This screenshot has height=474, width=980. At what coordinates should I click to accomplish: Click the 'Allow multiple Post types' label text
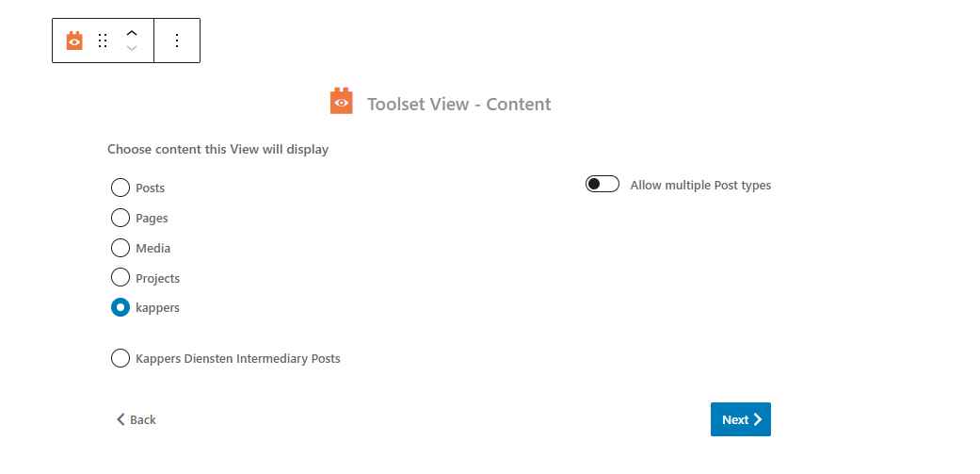pyautogui.click(x=700, y=185)
